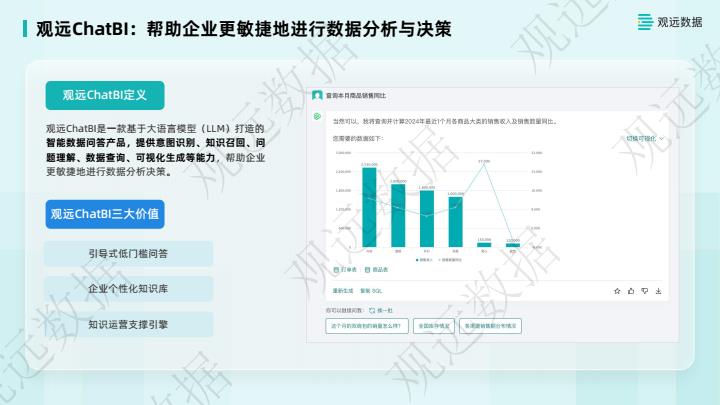Image resolution: width=720 pixels, height=405 pixels.
Task: Click the thumbs-down dislike icon
Action: [x=645, y=291]
